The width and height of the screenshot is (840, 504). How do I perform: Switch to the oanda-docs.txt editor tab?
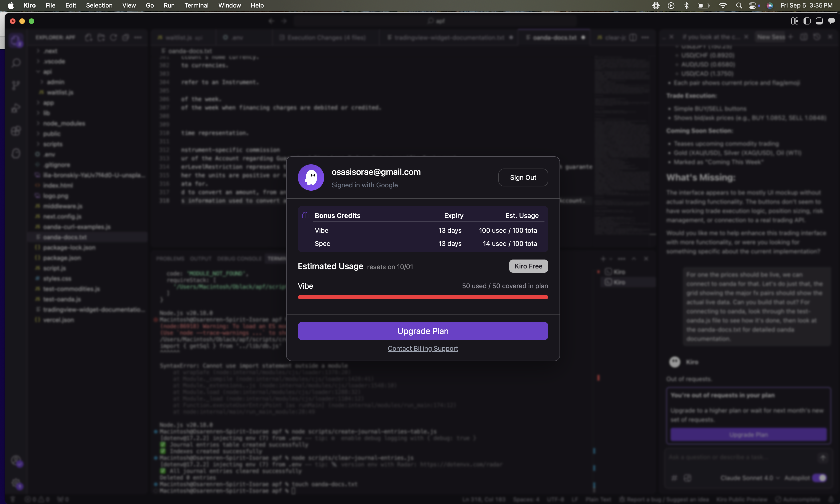point(554,37)
